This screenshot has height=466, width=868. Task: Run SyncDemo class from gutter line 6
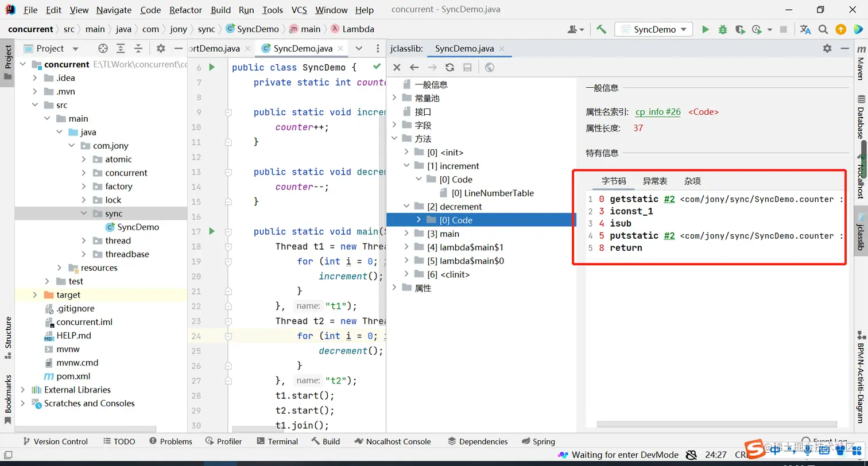212,68
